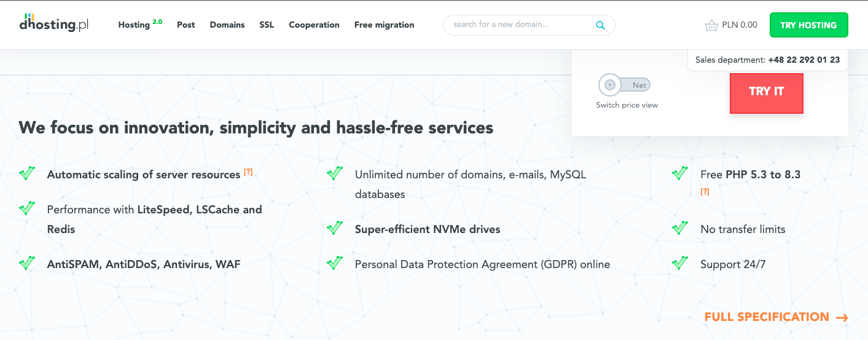Image resolution: width=868 pixels, height=340 pixels.
Task: Open the FULL SPECIFICATION link
Action: tap(776, 317)
